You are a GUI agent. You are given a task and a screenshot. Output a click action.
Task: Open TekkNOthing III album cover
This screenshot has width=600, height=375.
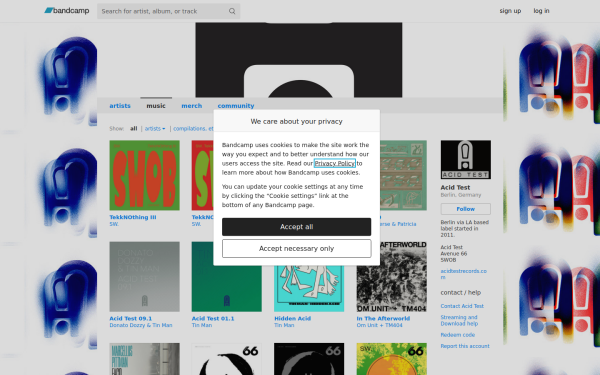[x=144, y=175]
